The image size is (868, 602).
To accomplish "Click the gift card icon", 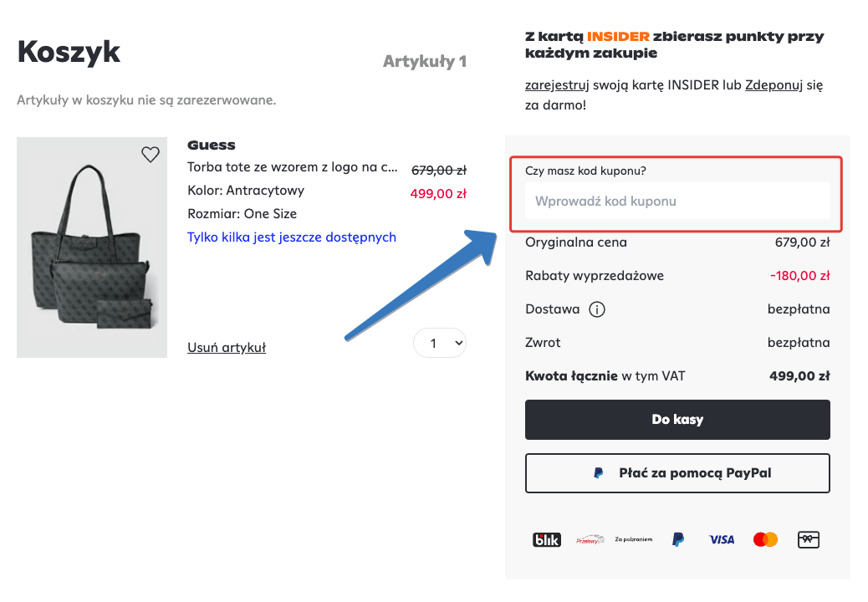I will (809, 540).
